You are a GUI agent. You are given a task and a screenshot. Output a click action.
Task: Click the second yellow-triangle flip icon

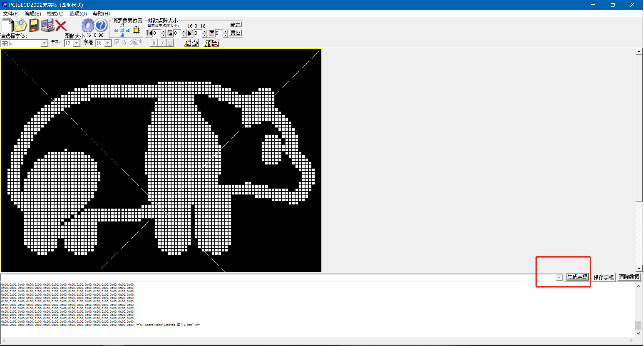tap(195, 43)
